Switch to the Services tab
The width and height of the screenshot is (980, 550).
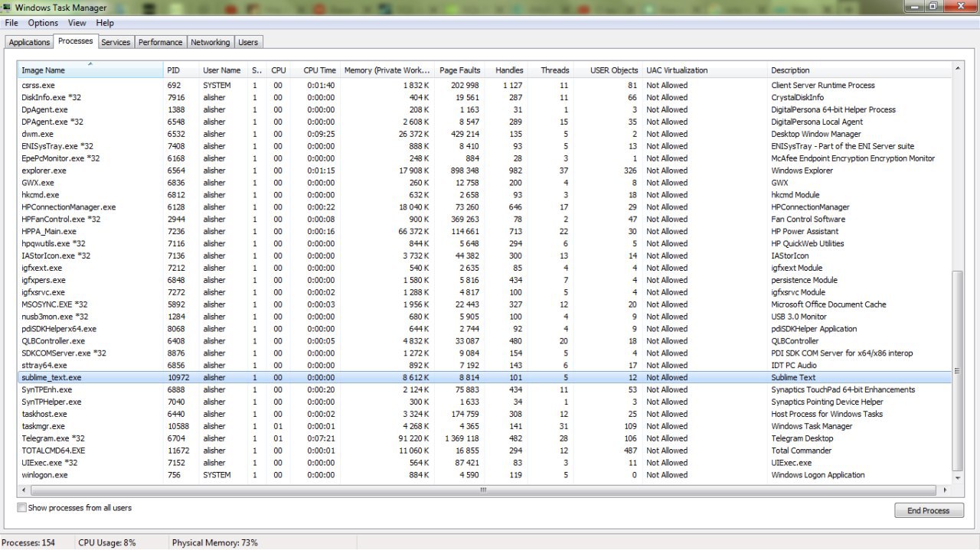[x=116, y=42]
